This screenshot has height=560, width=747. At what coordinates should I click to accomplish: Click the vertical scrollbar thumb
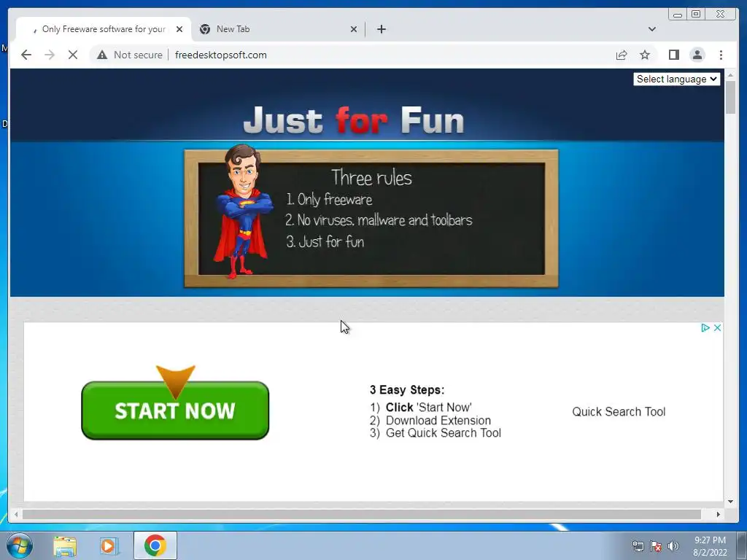click(731, 98)
